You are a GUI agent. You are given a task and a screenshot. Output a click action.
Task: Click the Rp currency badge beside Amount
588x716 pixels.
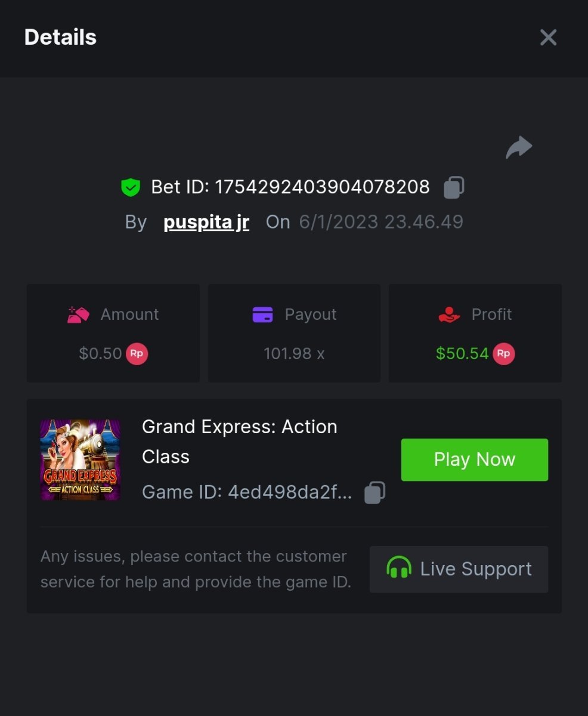[137, 353]
